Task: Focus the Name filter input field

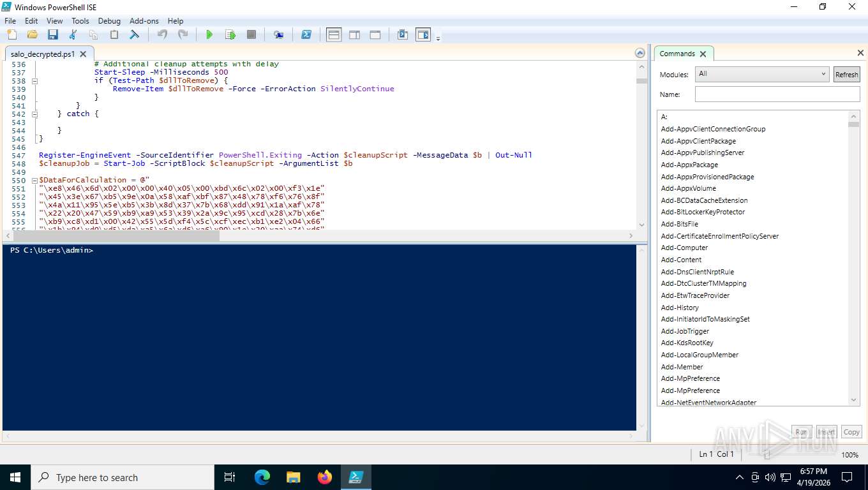Action: point(777,94)
